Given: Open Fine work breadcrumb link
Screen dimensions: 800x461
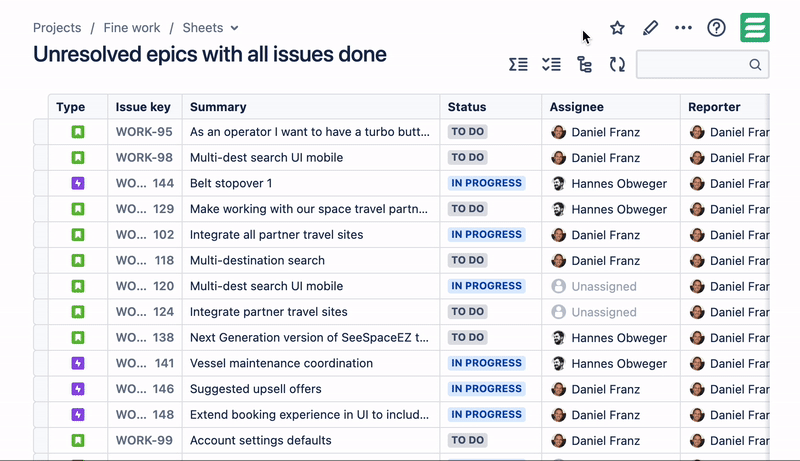Looking at the screenshot, I should coord(132,28).
